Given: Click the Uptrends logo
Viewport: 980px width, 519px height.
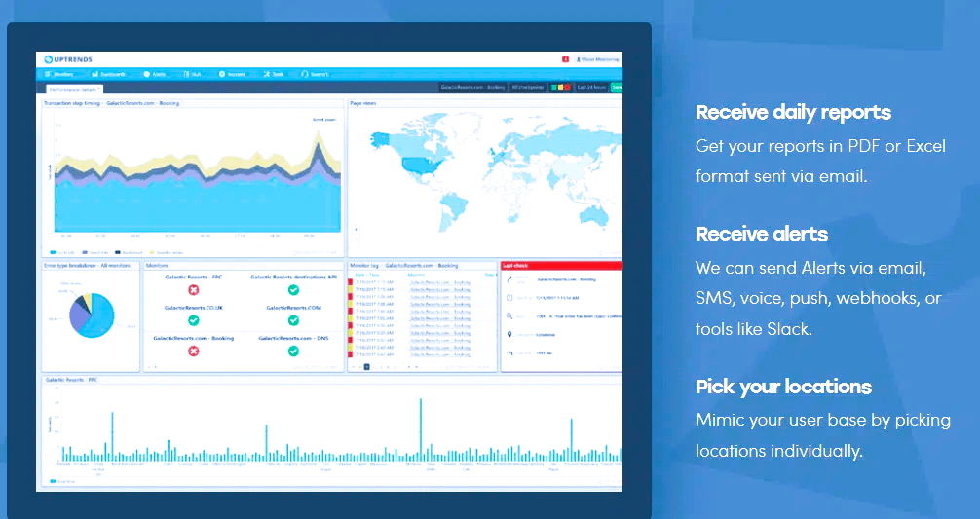Looking at the screenshot, I should point(68,60).
